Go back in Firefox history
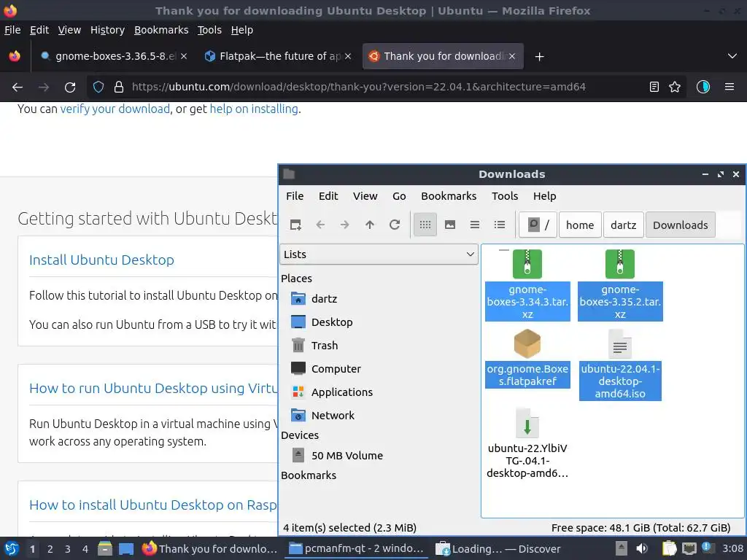Viewport: 747px width, 560px height. pos(18,87)
